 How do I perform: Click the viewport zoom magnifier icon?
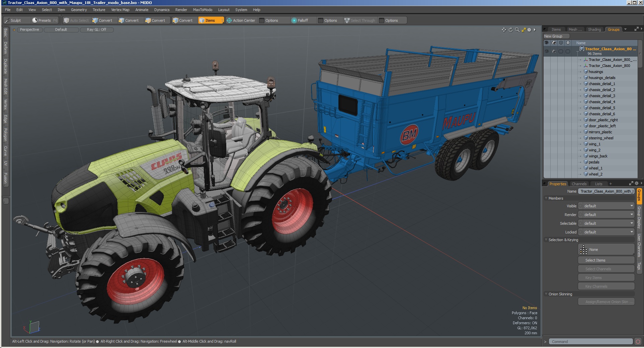(517, 30)
